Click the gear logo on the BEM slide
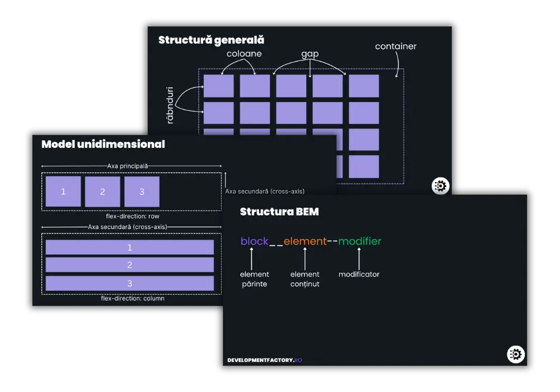This screenshot has height=392, width=560. (516, 354)
